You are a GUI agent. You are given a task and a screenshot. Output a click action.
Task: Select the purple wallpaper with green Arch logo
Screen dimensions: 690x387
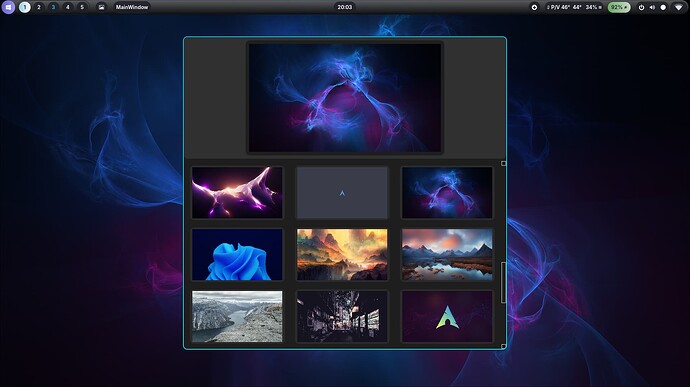(x=447, y=316)
